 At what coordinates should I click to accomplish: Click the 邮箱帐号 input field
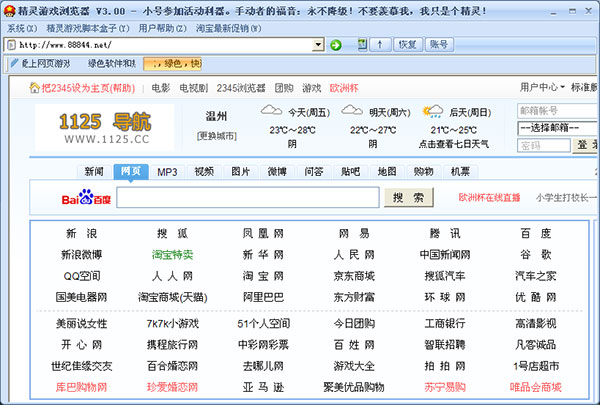point(558,111)
